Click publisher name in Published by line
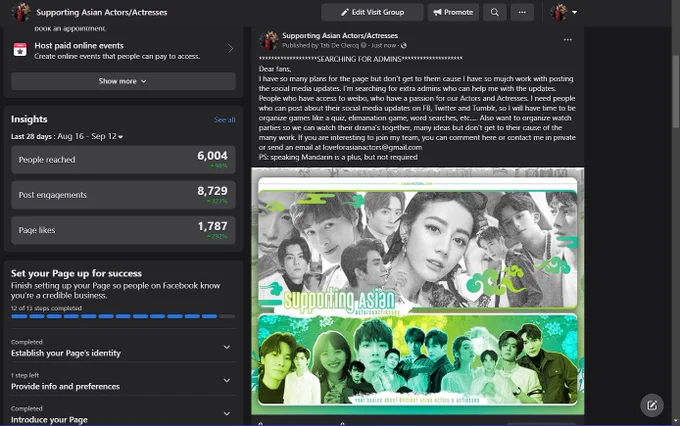Image resolution: width=680 pixels, height=426 pixels. 340,46
